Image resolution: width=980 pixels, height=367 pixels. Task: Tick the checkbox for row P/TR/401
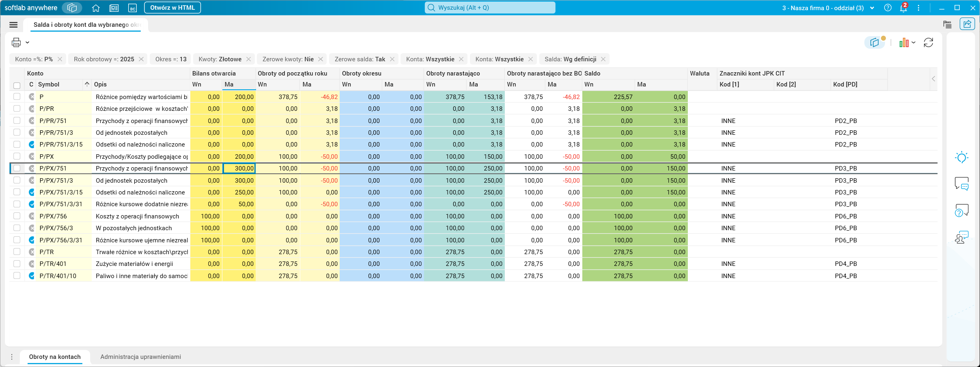point(17,263)
